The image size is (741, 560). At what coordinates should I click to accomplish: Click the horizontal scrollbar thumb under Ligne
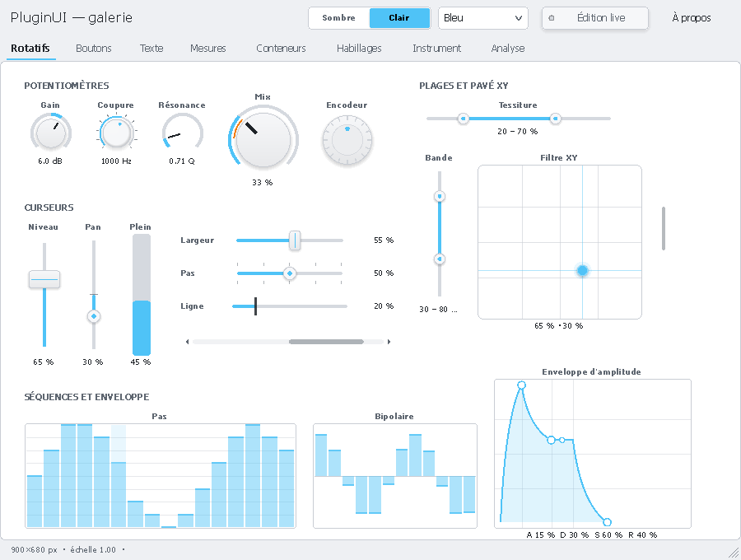coord(326,342)
